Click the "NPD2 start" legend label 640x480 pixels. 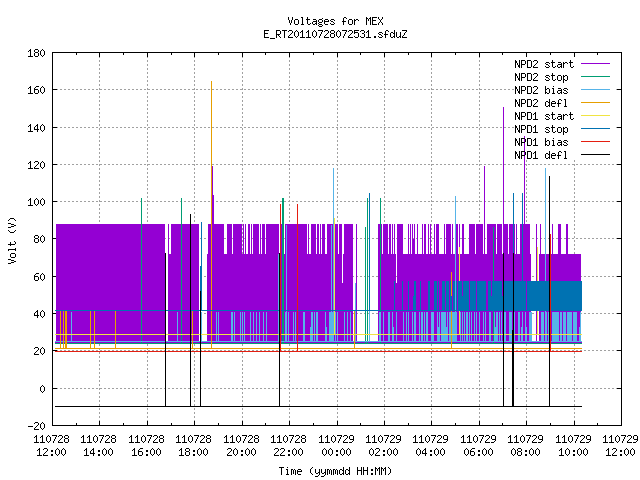pyautogui.click(x=544, y=64)
